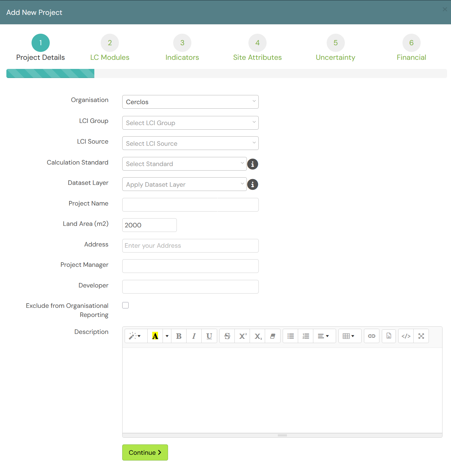Toggle bold formatting in Description editor

click(x=179, y=336)
